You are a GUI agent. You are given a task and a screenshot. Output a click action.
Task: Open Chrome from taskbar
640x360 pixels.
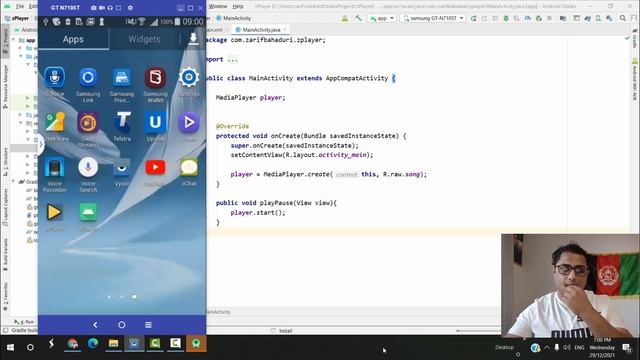pos(73,344)
